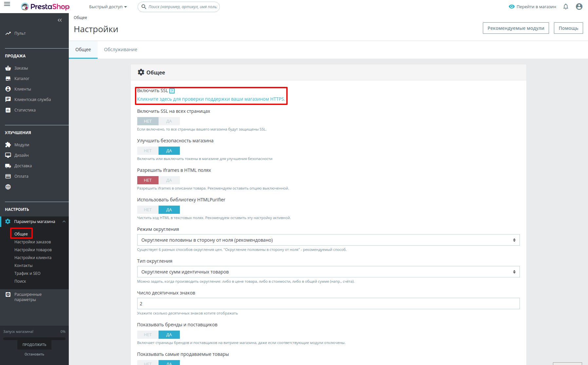The height and width of the screenshot is (365, 588).
Task: Enable SSL on all pages with ДА toggle
Action: (169, 121)
